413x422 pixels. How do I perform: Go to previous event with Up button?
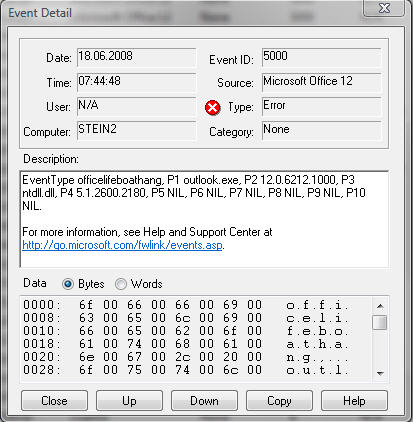[x=129, y=401]
